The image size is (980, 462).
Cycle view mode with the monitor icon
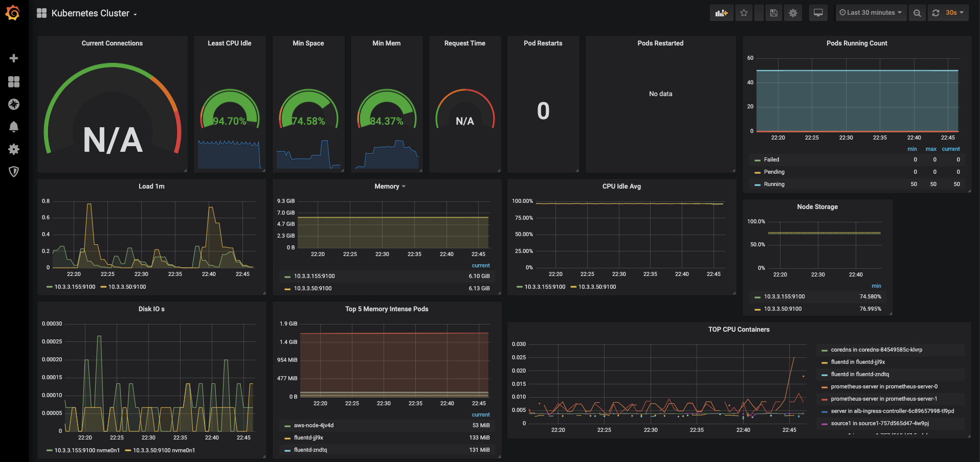(818, 13)
